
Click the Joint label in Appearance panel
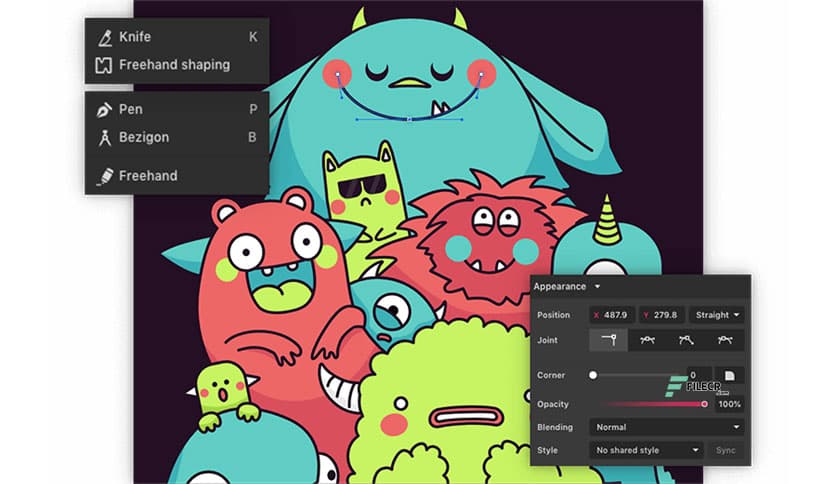coord(547,340)
